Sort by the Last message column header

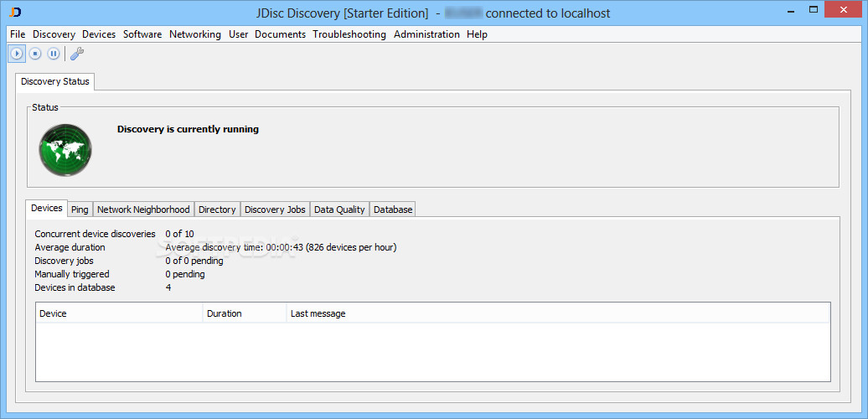click(558, 313)
